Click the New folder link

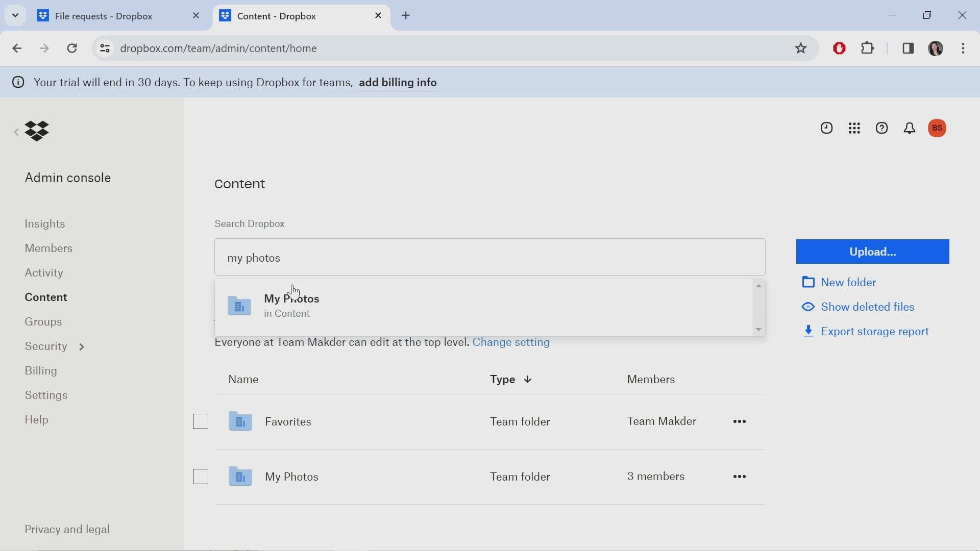click(848, 282)
